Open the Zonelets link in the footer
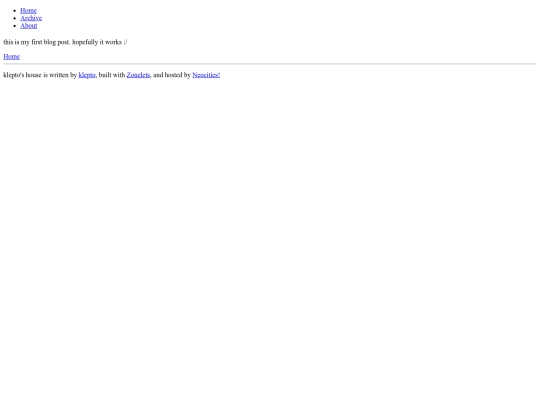This screenshot has width=540, height=405. coord(138,75)
